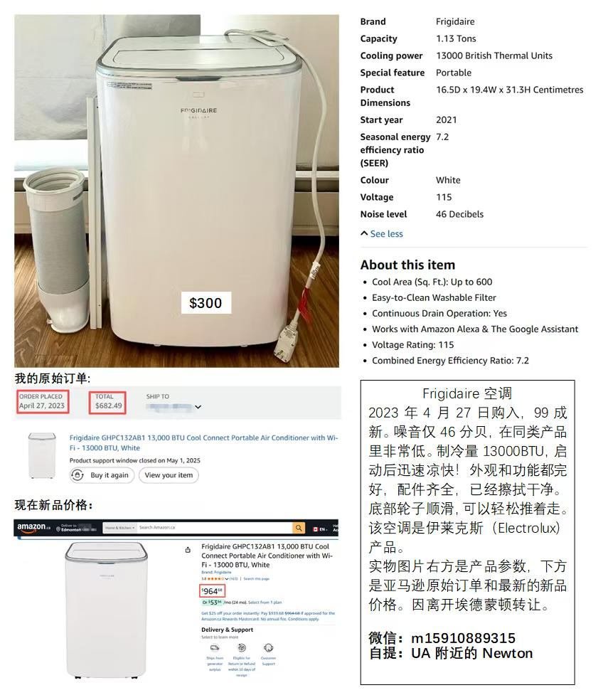The image size is (603, 700).
Task: Click the Customer Support headset icon
Action: pos(268,647)
